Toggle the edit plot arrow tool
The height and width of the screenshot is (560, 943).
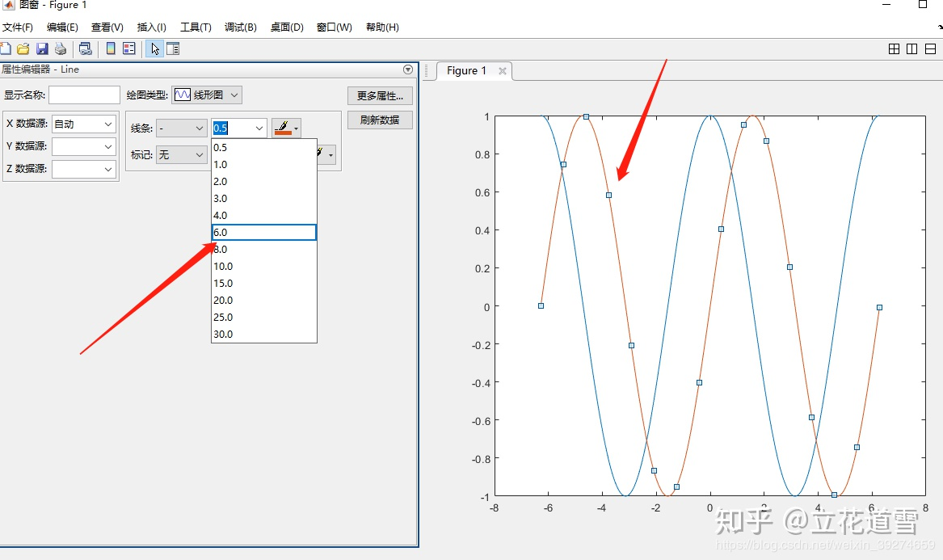coord(155,48)
